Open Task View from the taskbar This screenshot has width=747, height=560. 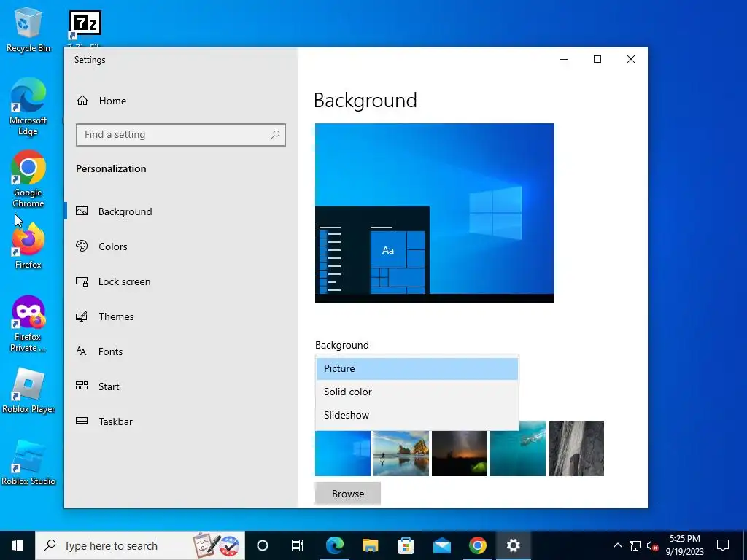[298, 545]
